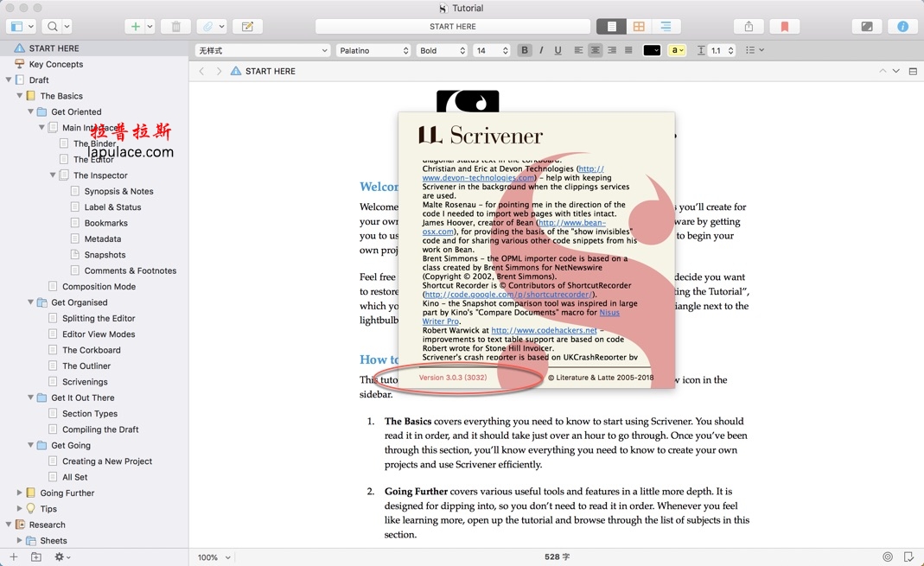The height and width of the screenshot is (566, 924).
Task: Expand the Tips folder
Action: click(x=19, y=508)
